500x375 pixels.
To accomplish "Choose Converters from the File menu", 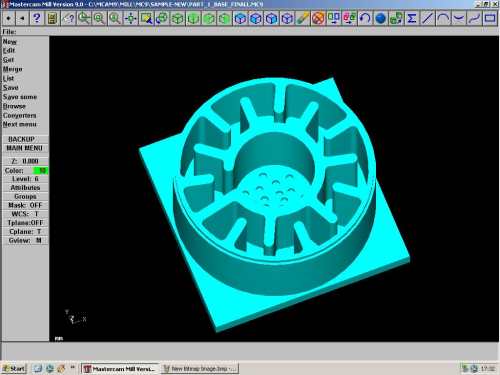I will (x=20, y=115).
